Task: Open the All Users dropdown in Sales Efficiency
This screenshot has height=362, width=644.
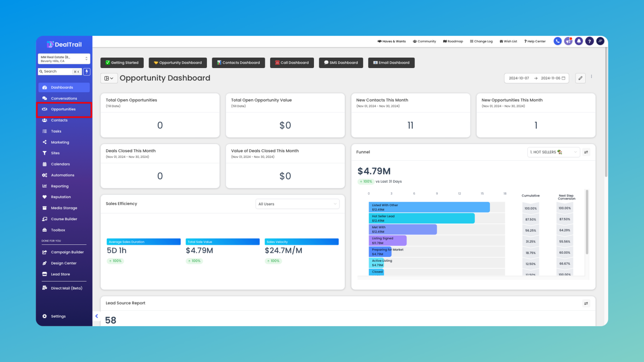Action: click(x=297, y=204)
